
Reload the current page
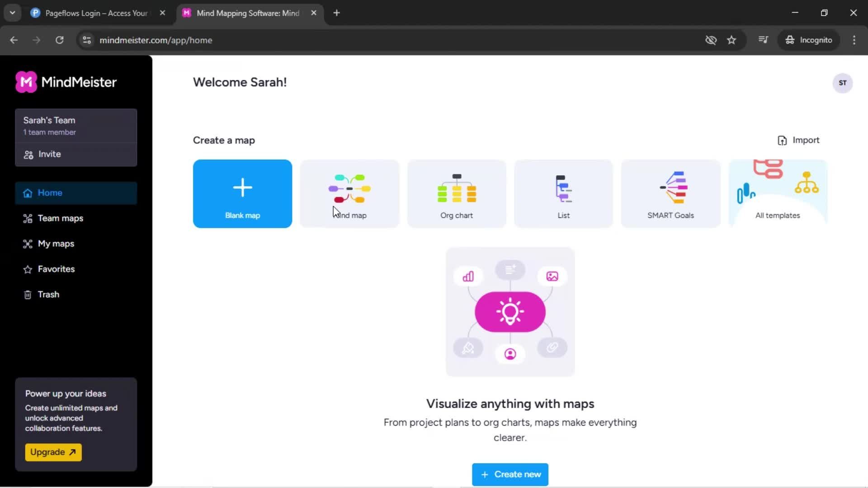(x=59, y=40)
